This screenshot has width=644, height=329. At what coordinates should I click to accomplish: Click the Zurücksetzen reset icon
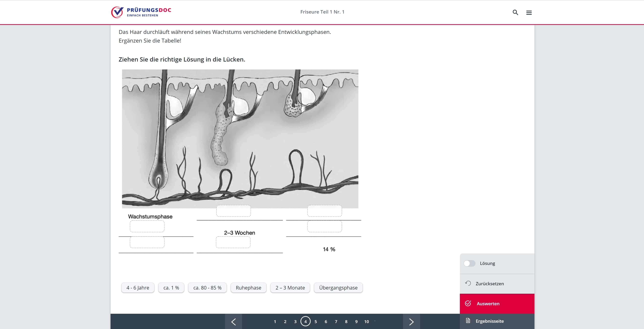tap(468, 283)
